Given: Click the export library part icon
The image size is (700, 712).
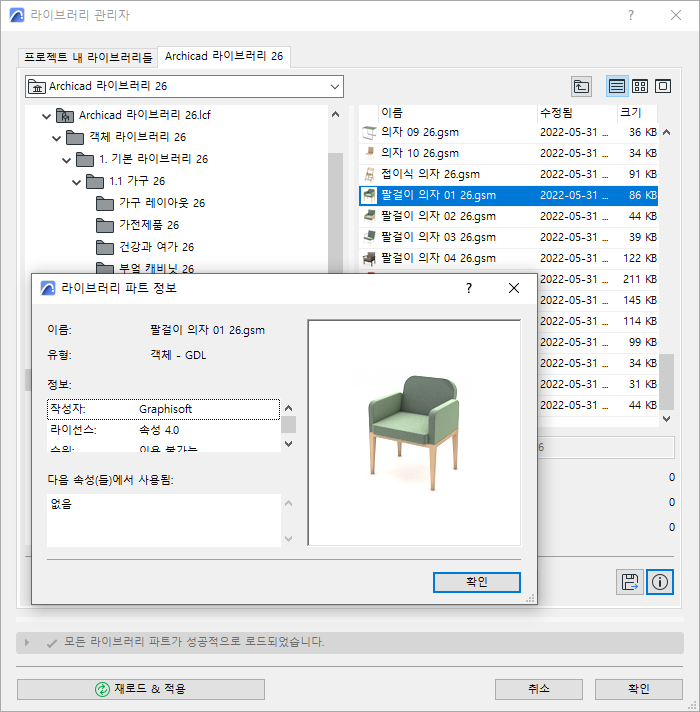Looking at the screenshot, I should pos(630,582).
